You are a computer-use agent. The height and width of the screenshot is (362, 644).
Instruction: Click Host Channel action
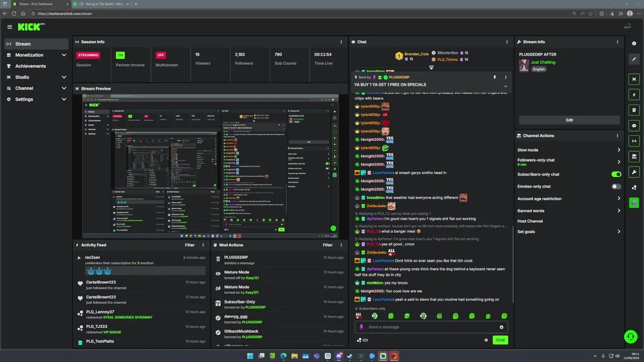(x=530, y=221)
